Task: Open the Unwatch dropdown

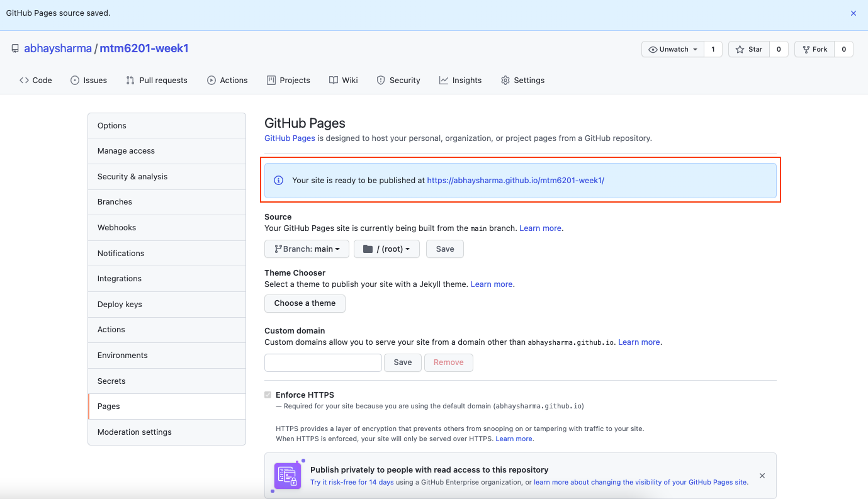Action: (673, 49)
